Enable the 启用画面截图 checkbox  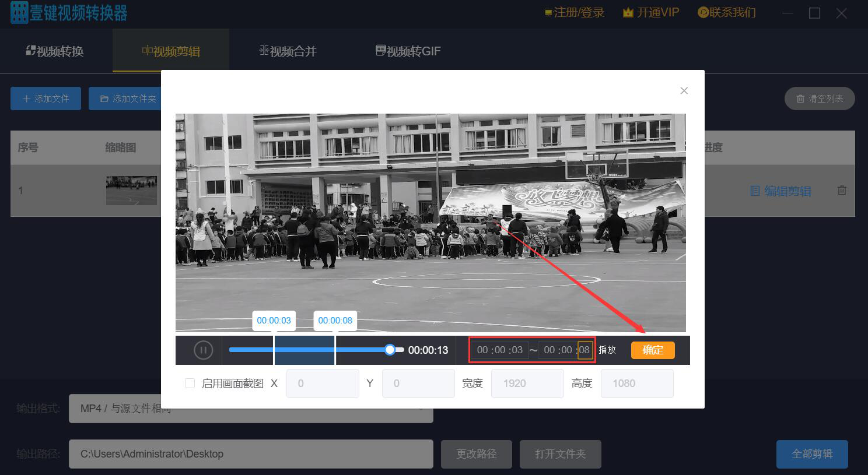[190, 383]
